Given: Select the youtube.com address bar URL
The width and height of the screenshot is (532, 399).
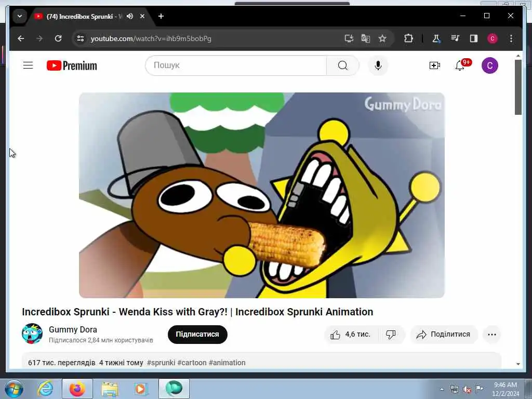Looking at the screenshot, I should 151,38.
